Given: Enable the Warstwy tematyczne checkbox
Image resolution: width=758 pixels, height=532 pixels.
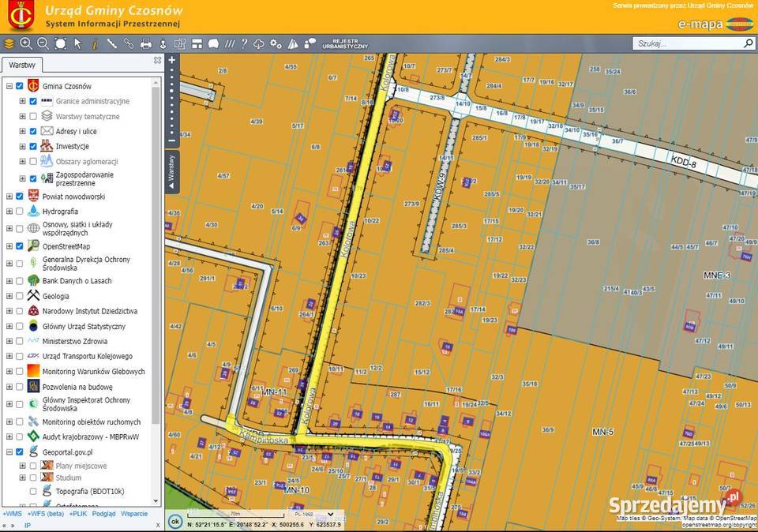Looking at the screenshot, I should 33,117.
